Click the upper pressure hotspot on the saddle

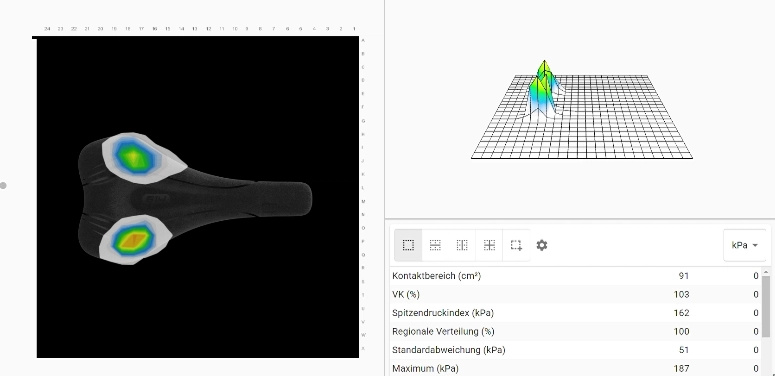133,157
